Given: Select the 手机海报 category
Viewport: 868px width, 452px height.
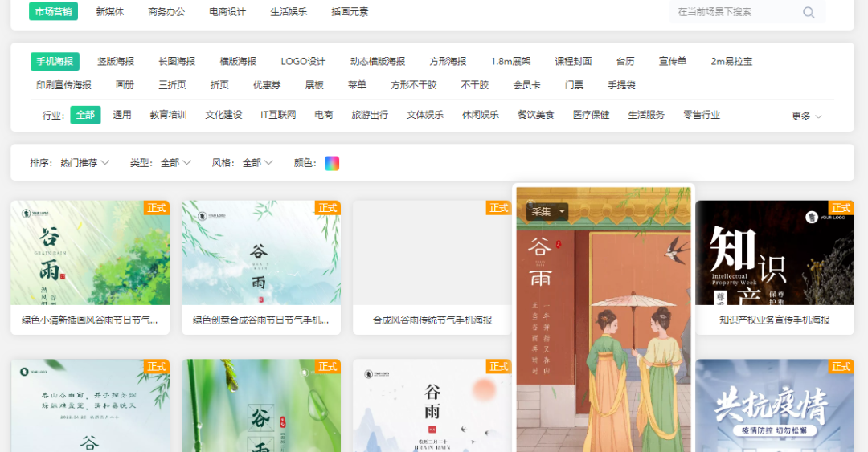Looking at the screenshot, I should tap(55, 61).
